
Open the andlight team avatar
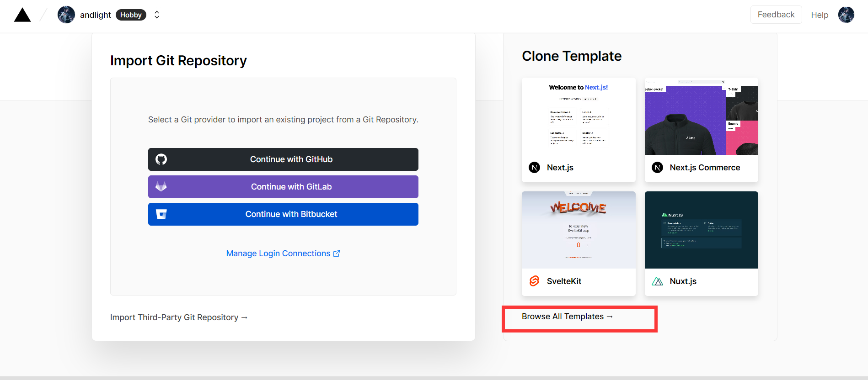pos(66,15)
